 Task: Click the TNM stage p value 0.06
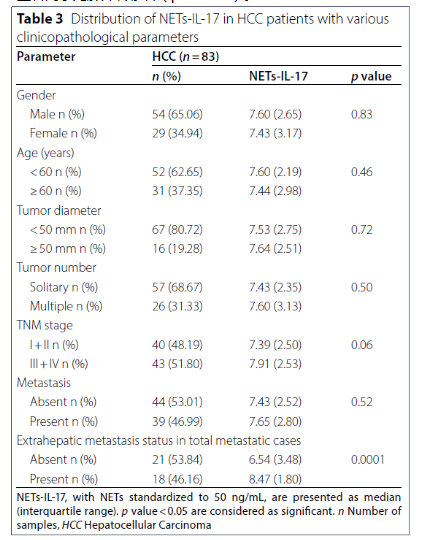(x=362, y=345)
